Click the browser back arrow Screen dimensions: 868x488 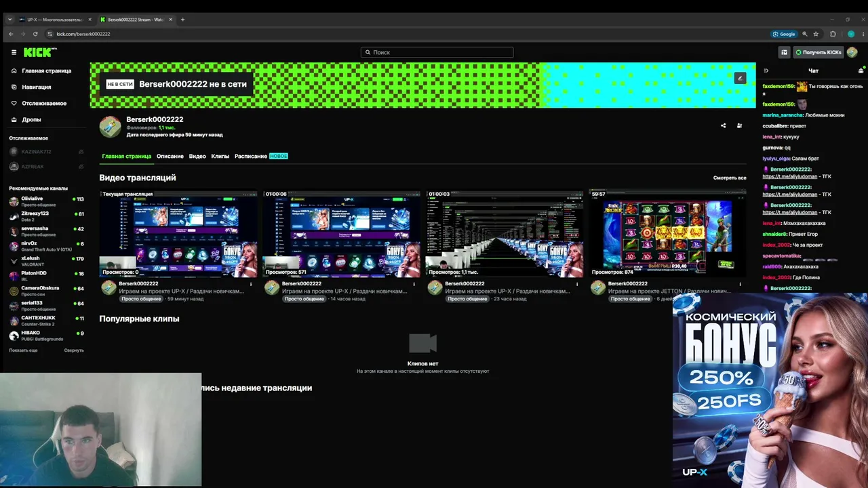(11, 34)
